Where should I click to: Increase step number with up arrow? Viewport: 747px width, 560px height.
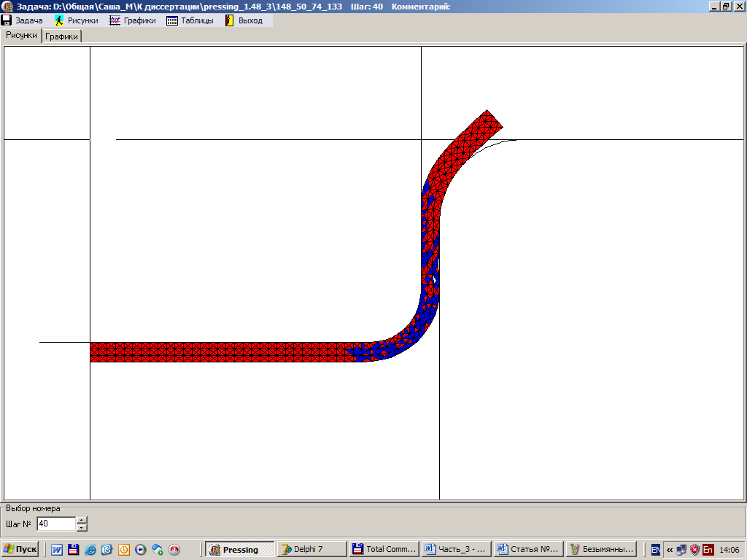(x=82, y=520)
